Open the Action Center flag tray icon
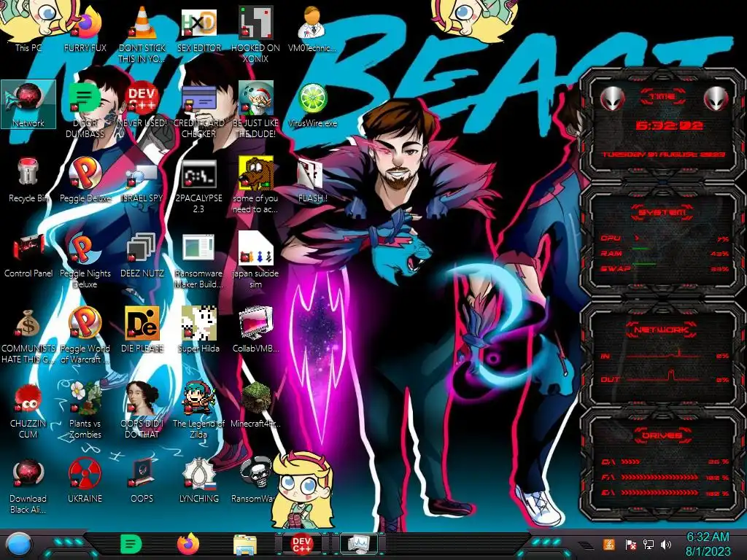This screenshot has height=560, width=747. tap(630, 544)
